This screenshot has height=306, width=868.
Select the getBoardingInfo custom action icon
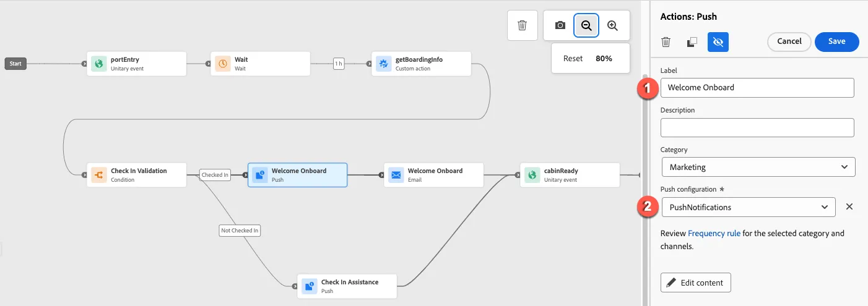(383, 64)
